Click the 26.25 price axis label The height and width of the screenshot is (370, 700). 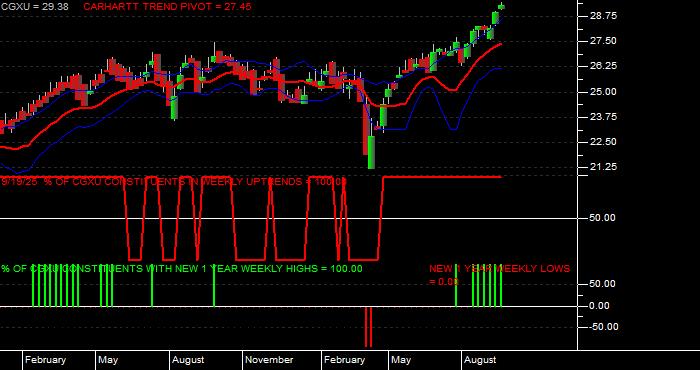click(x=603, y=66)
